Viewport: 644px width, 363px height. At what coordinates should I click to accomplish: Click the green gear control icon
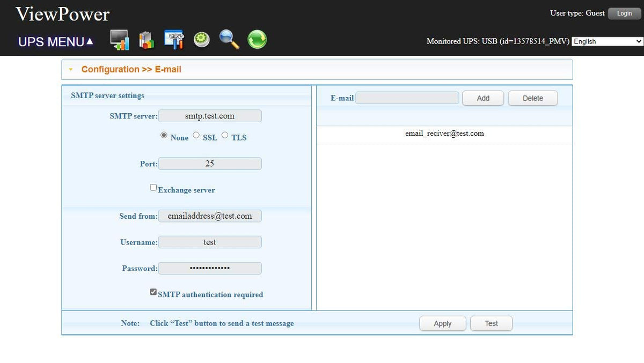point(202,40)
